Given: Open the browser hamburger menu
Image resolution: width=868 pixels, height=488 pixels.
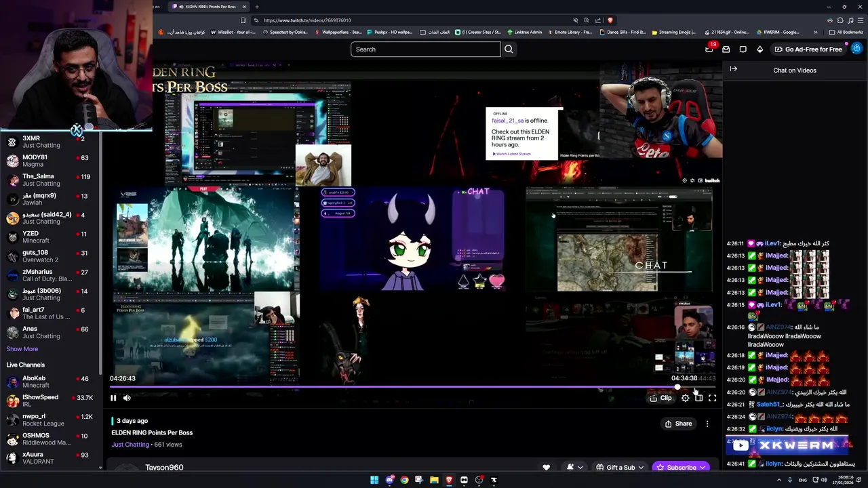Looking at the screenshot, I should (x=861, y=20).
